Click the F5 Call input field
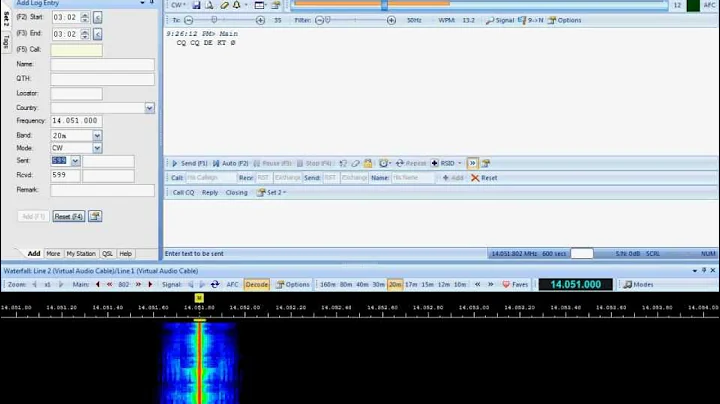The height and width of the screenshot is (404, 720). click(77, 50)
